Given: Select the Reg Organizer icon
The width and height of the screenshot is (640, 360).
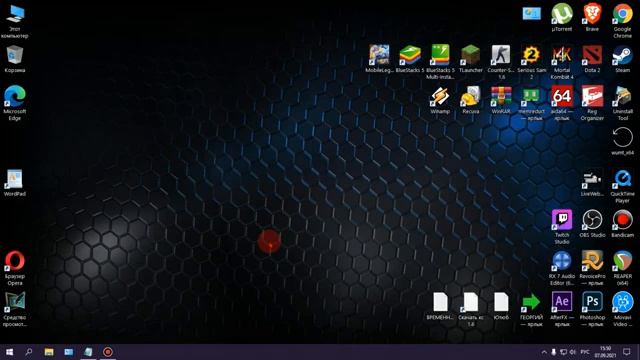Looking at the screenshot, I should pos(592,104).
